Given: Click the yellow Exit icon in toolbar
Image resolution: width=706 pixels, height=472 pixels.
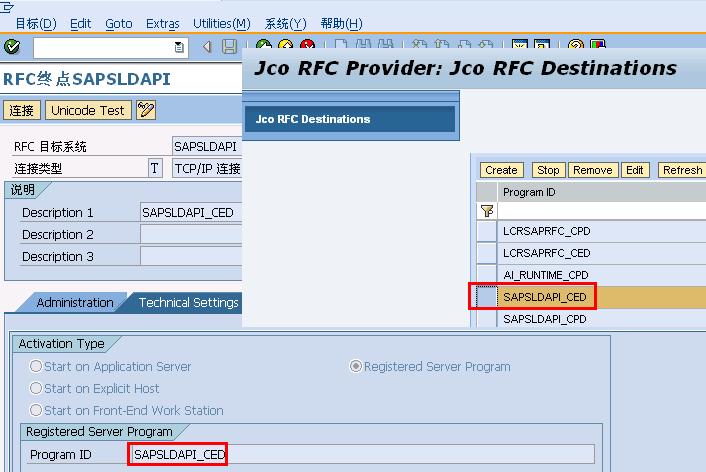Looking at the screenshot, I should (x=285, y=44).
